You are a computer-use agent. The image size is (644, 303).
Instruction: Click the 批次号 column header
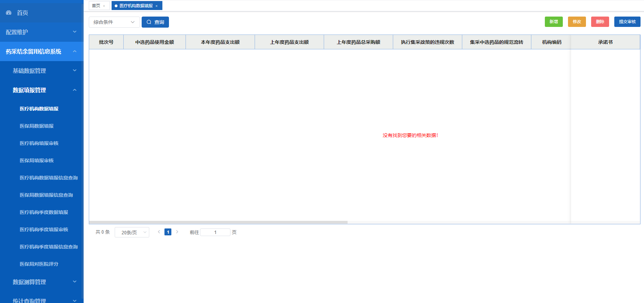point(106,42)
